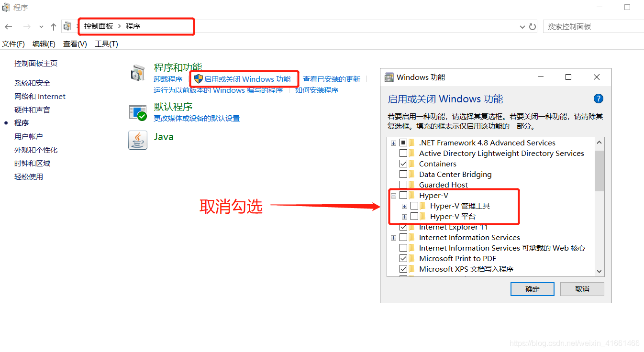Open 网络和 Internet category
This screenshot has height=352, width=644.
point(40,97)
